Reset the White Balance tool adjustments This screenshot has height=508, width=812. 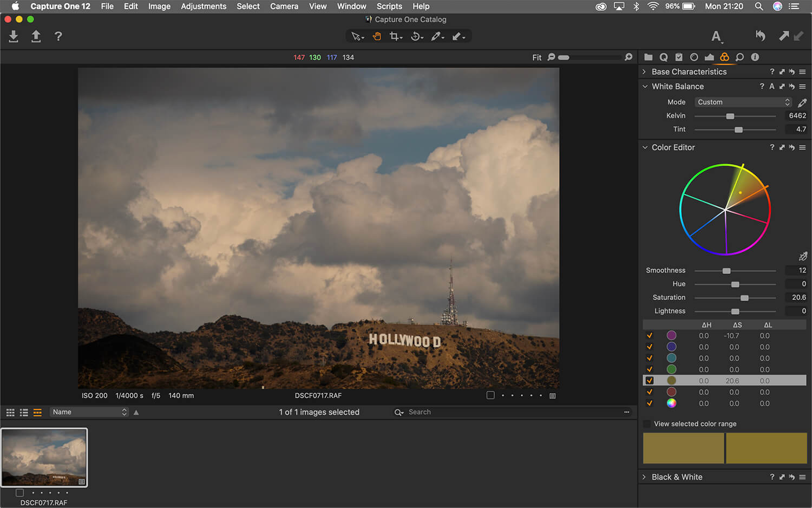(x=792, y=86)
